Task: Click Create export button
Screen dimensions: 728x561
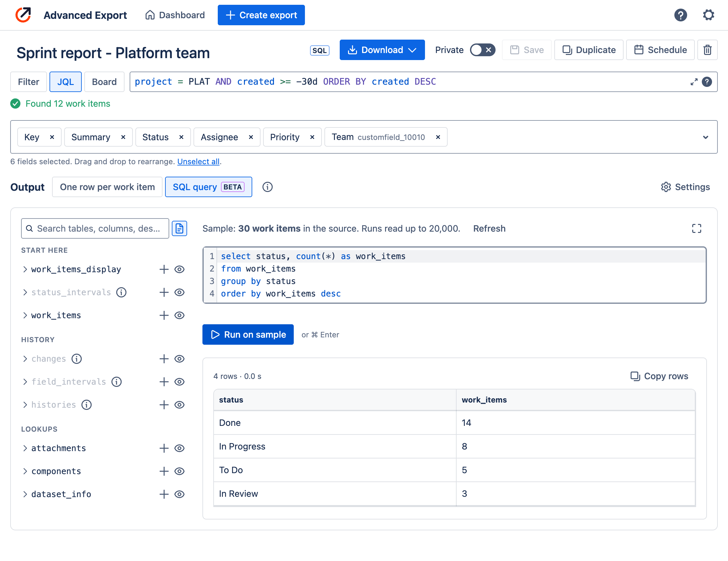Action: point(261,15)
